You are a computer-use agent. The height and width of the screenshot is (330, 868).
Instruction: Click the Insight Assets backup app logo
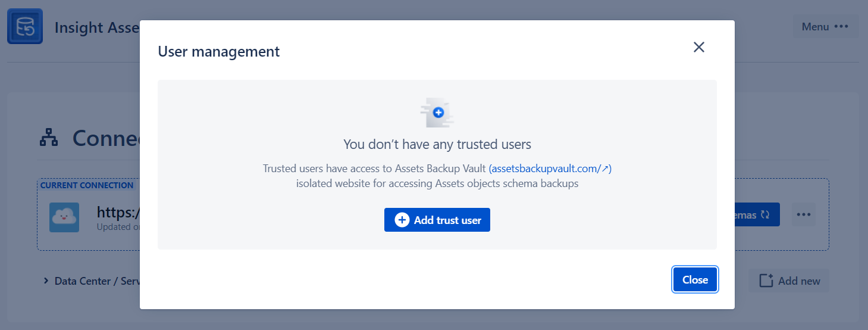tap(25, 26)
